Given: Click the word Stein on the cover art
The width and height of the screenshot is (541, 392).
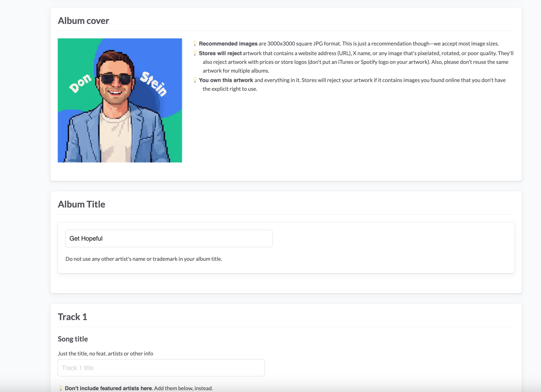Looking at the screenshot, I should point(153,84).
